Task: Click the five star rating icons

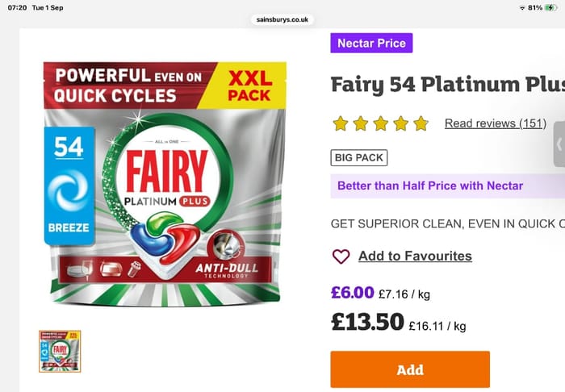Action: click(x=380, y=123)
